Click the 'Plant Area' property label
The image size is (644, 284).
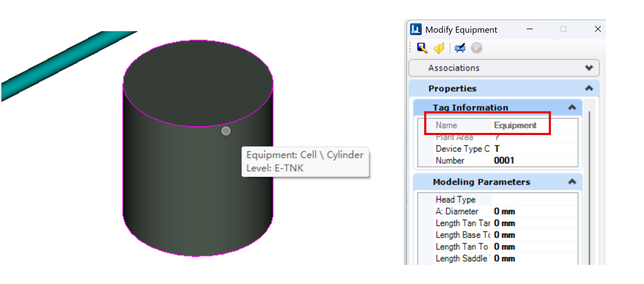454,137
